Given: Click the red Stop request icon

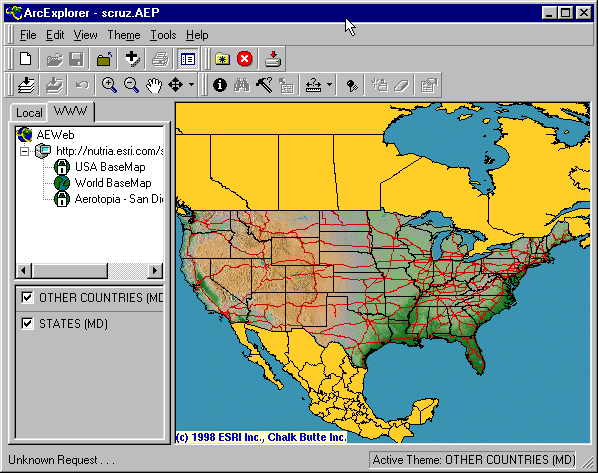Looking at the screenshot, I should [x=244, y=59].
